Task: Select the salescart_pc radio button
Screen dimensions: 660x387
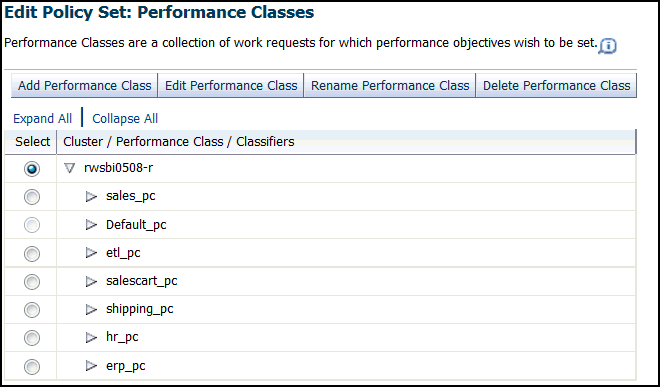Action: click(x=32, y=282)
